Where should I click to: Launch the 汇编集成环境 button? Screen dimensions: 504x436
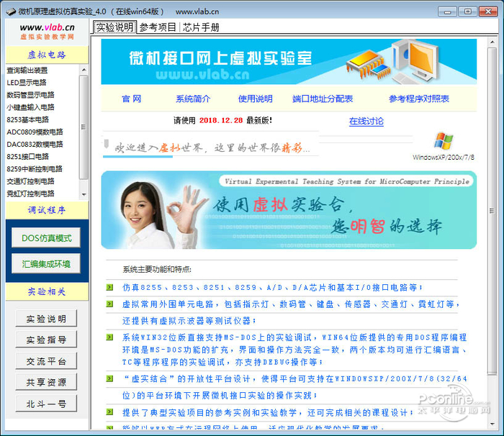tap(46, 263)
